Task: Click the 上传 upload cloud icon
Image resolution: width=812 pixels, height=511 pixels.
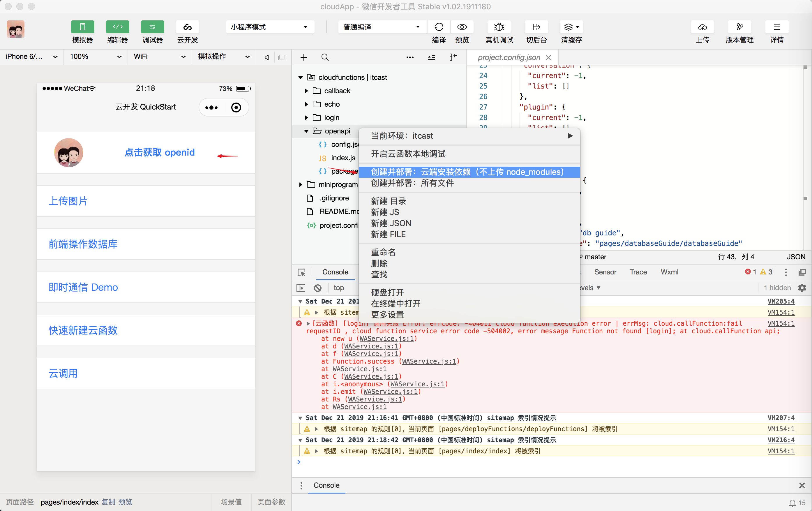Action: pos(702,27)
